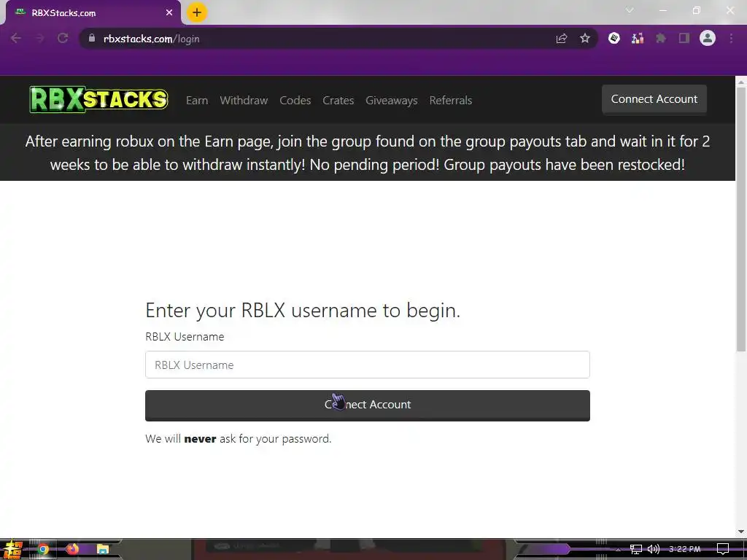Show hidden tray icons chevron
This screenshot has height=560, width=747.
(x=619, y=550)
